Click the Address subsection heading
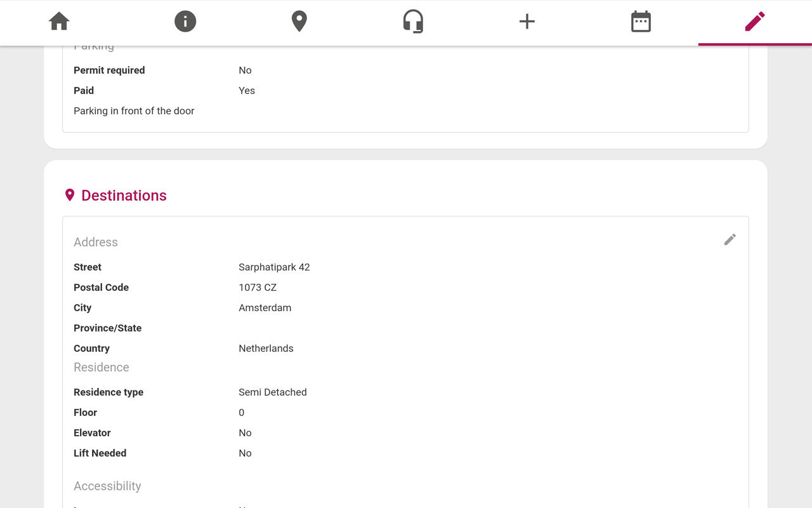 click(96, 242)
